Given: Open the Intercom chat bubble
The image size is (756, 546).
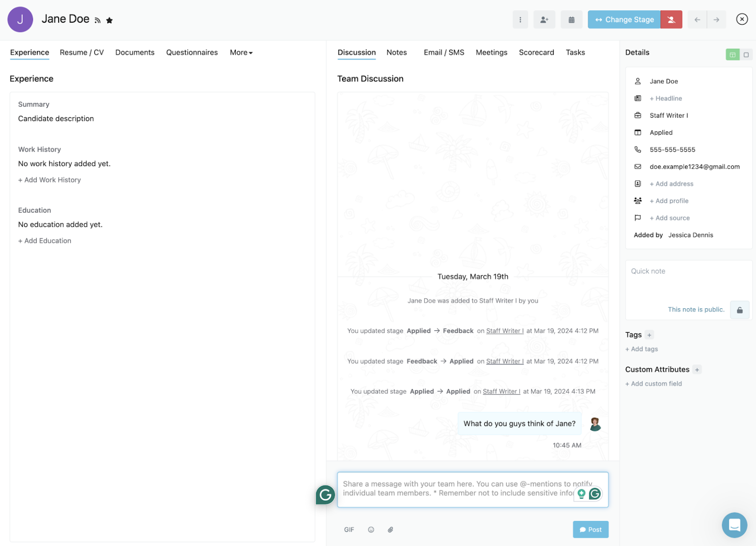Looking at the screenshot, I should [x=734, y=525].
